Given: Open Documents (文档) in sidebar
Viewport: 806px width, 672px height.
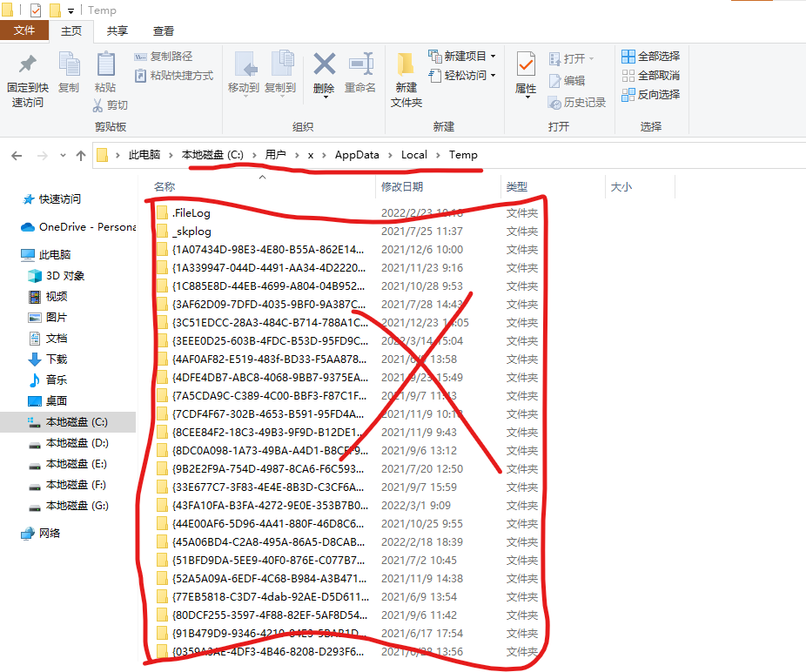Looking at the screenshot, I should click(x=48, y=339).
